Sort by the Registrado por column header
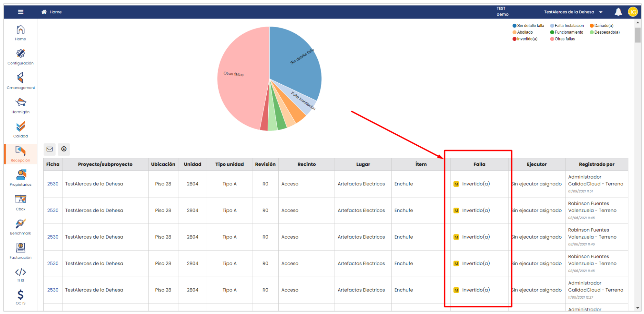 coord(597,164)
